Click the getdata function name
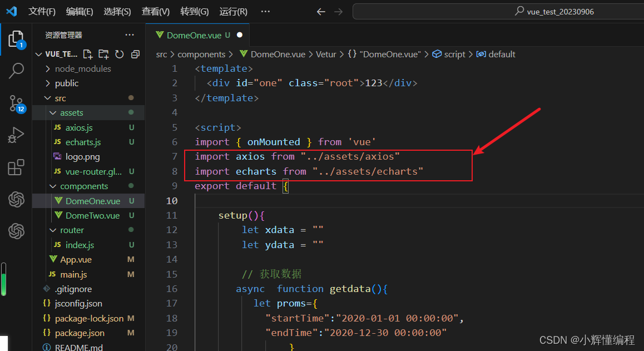 pyautogui.click(x=350, y=289)
